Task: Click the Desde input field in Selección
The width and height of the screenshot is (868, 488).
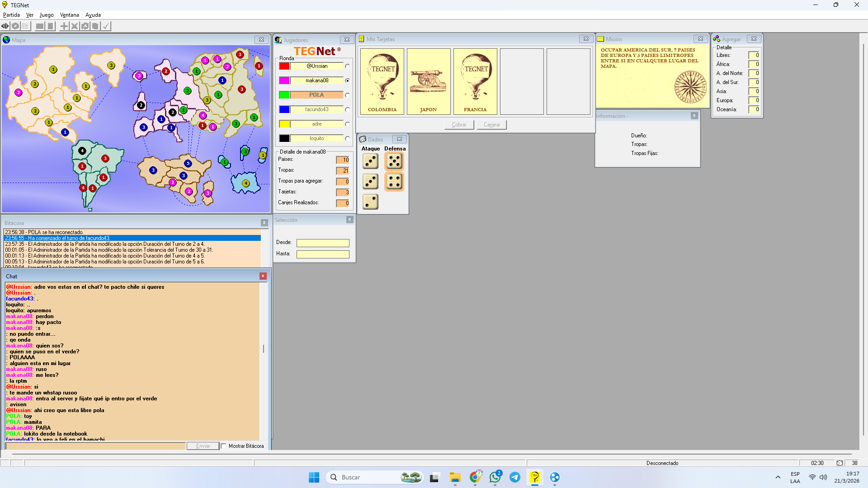Action: point(323,243)
